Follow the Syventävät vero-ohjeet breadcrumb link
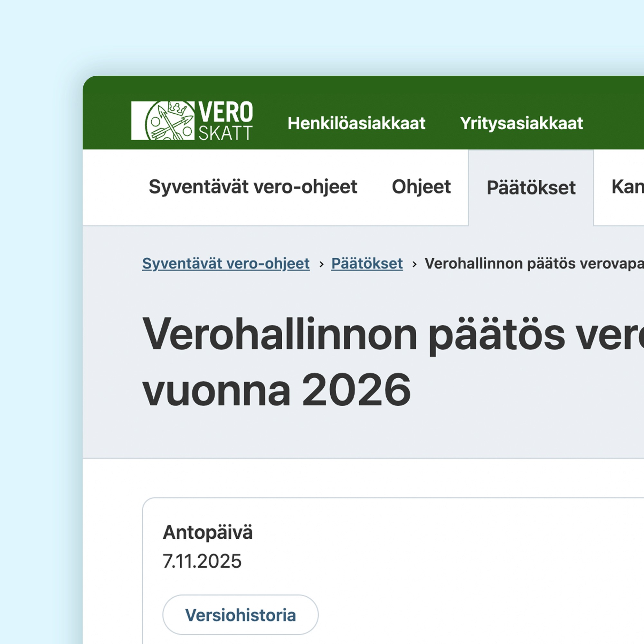The image size is (644, 644). tap(226, 263)
